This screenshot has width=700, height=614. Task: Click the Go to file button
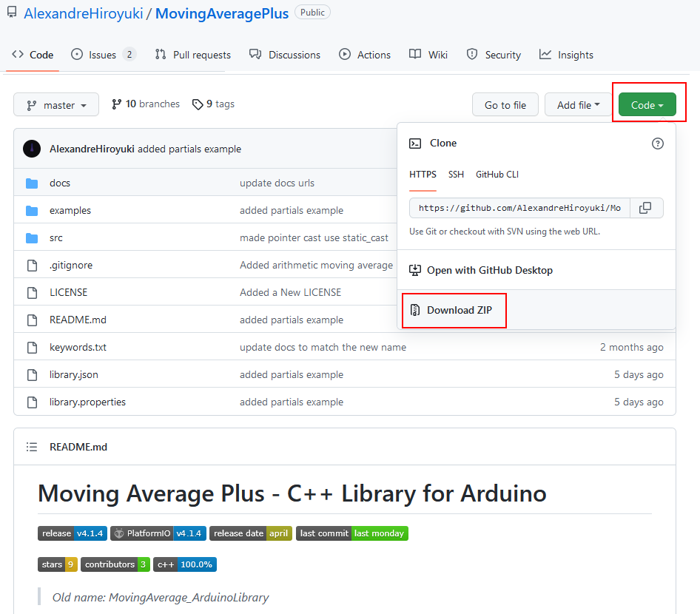(x=505, y=105)
